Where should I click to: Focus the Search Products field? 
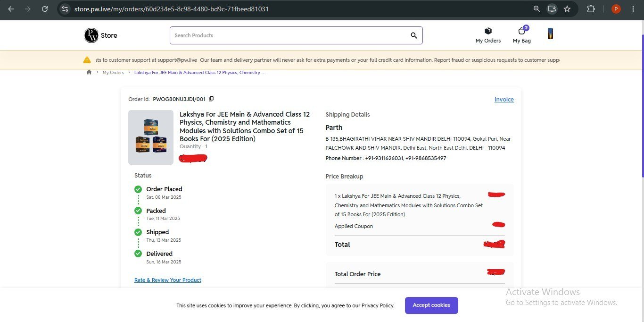(296, 35)
